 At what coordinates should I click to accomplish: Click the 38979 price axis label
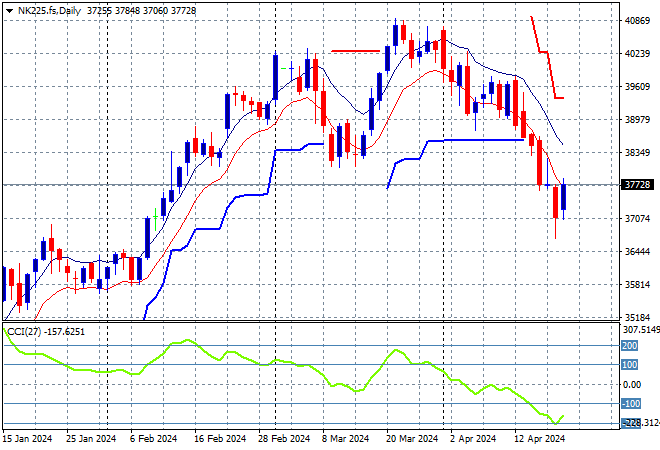pos(637,120)
